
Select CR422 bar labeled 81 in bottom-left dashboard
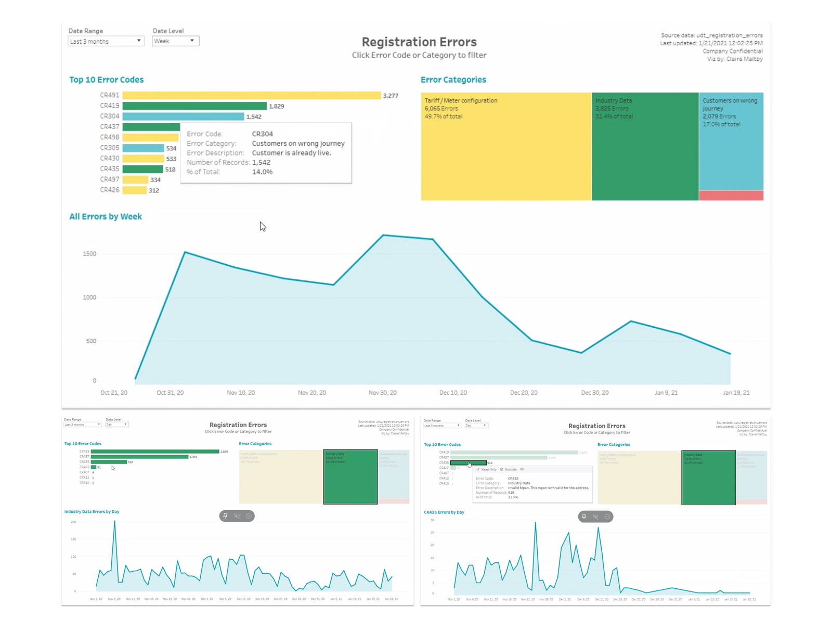click(x=94, y=467)
